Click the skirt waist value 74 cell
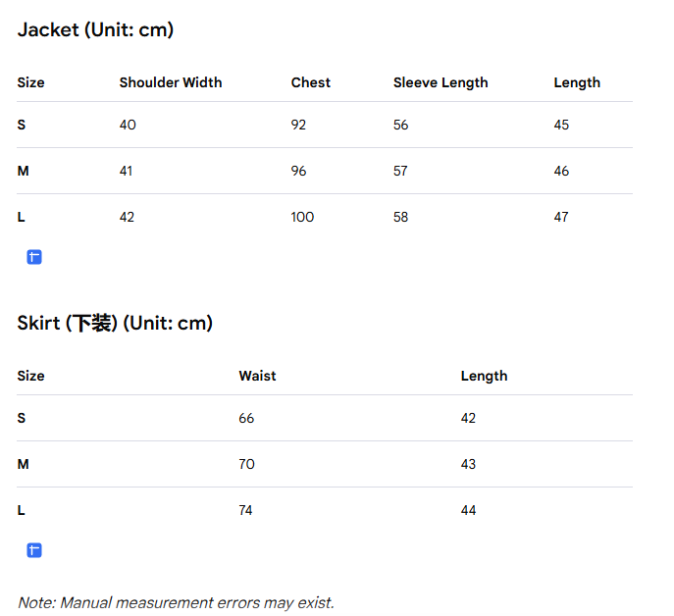The width and height of the screenshot is (674, 616). [245, 510]
